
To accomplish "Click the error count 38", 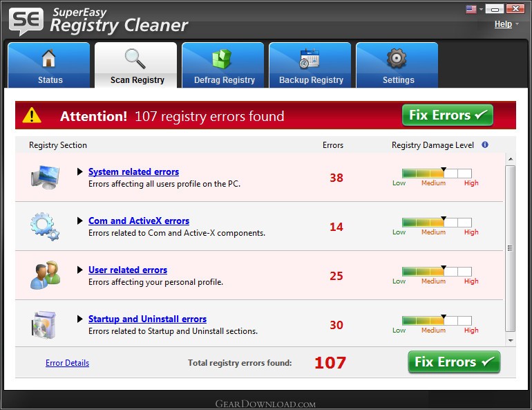I will tap(336, 178).
